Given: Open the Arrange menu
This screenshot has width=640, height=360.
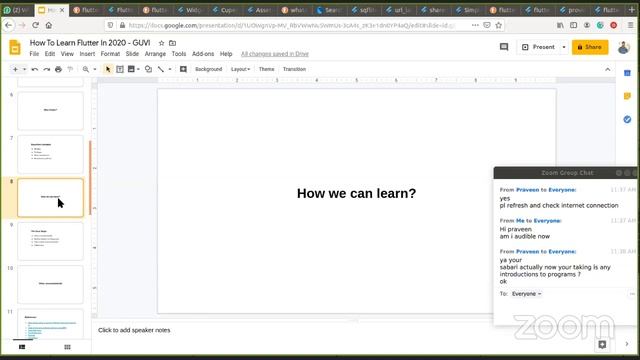Looking at the screenshot, I should (x=155, y=54).
